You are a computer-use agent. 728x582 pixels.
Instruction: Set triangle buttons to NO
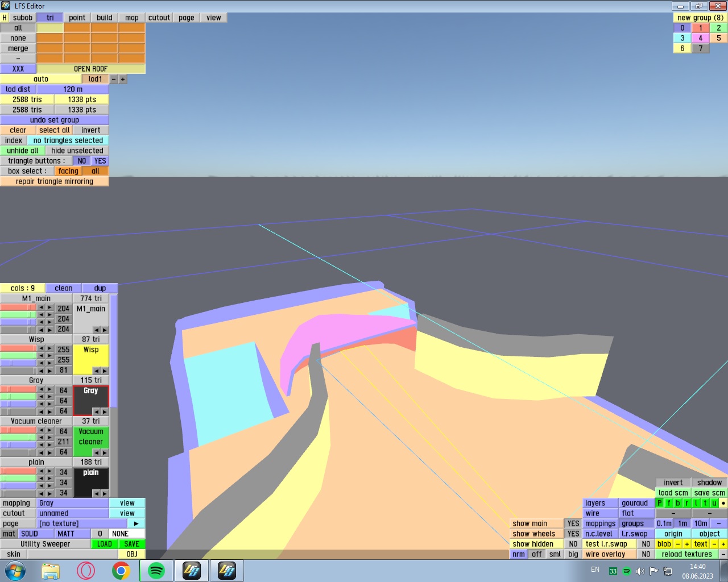click(82, 161)
